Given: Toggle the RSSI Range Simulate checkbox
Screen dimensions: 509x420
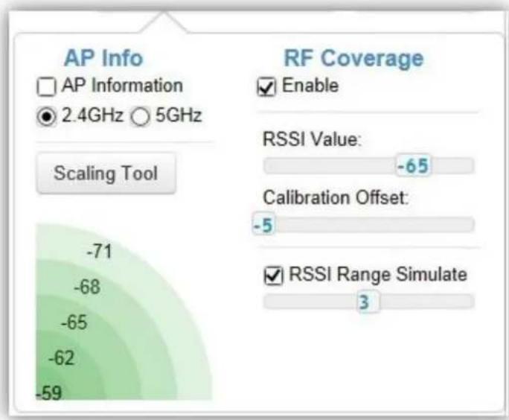Looking at the screenshot, I should [273, 276].
